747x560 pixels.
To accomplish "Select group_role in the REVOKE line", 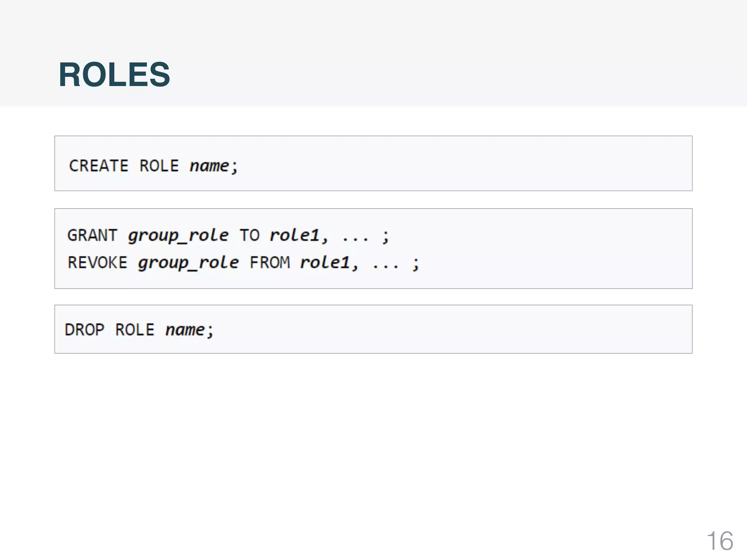I will coord(188,263).
